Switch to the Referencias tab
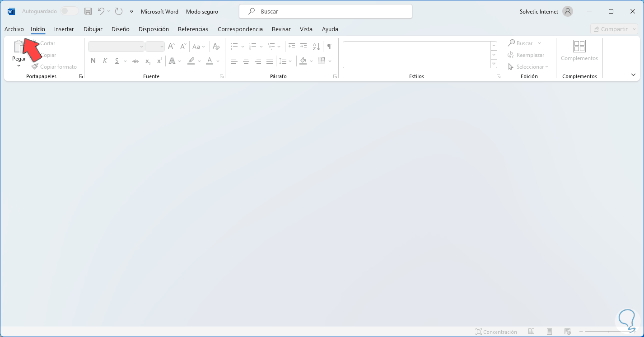Viewport: 644px width, 337px height. 193,29
